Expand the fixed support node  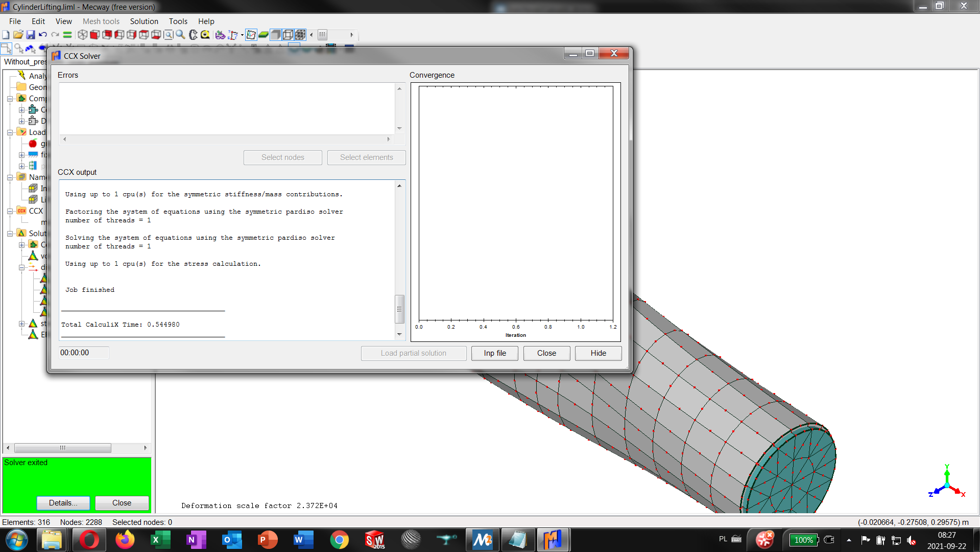click(x=21, y=154)
